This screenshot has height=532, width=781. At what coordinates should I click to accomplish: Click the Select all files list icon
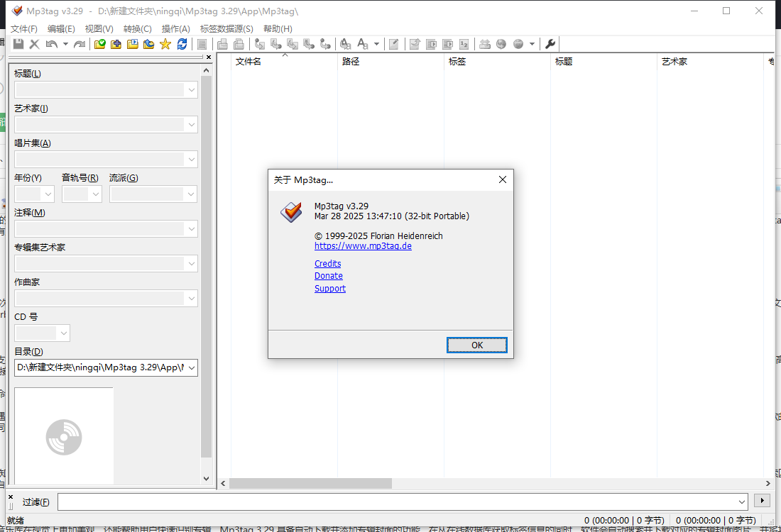coord(202,44)
